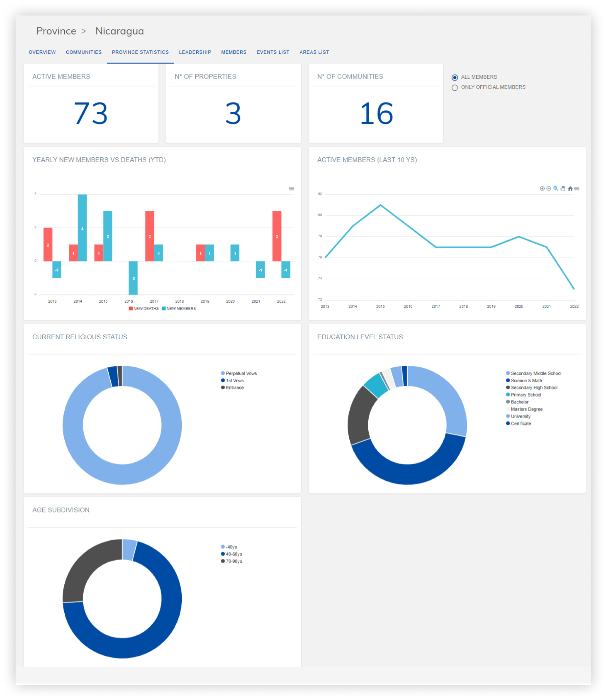Viewport: 606px width, 700px height.
Task: Enable panning mode on Active Members chart
Action: (x=563, y=188)
